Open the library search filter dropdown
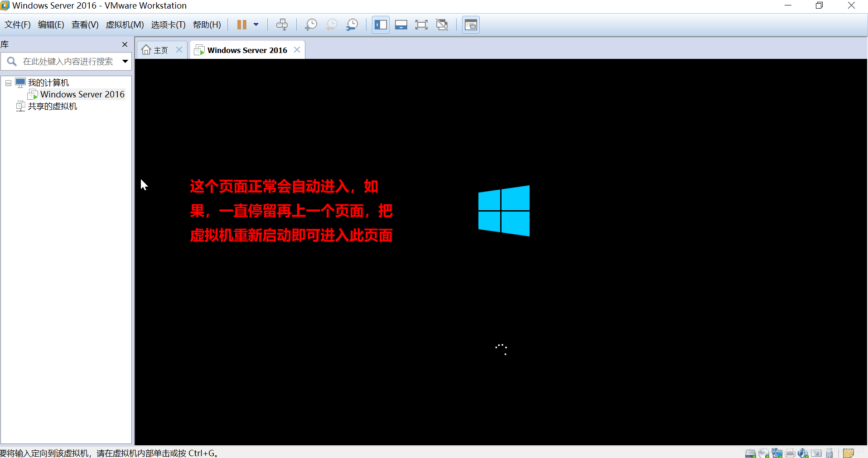 [125, 61]
